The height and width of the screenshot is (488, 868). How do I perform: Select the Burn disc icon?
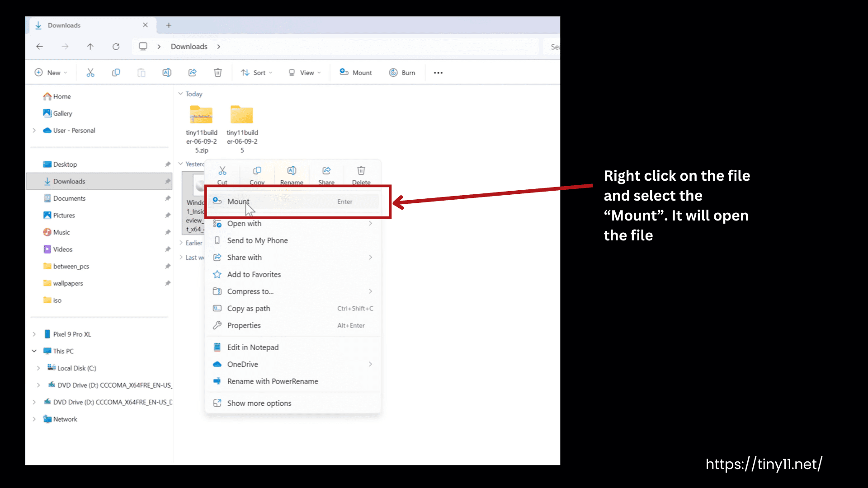click(393, 72)
